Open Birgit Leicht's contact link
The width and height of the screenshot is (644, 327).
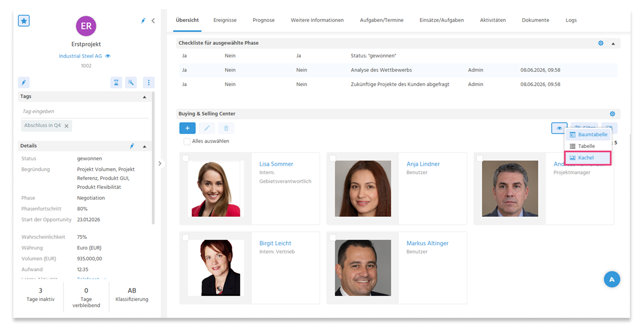pyautogui.click(x=275, y=243)
